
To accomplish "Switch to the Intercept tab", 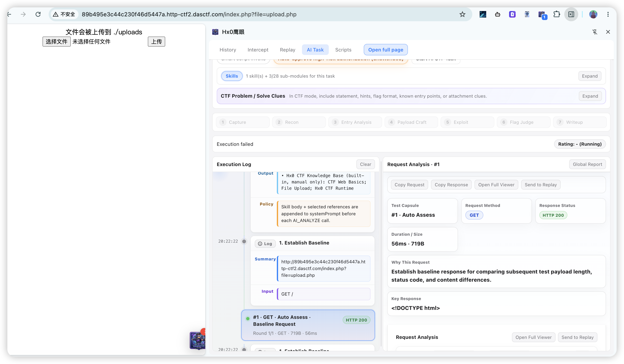I will click(258, 50).
